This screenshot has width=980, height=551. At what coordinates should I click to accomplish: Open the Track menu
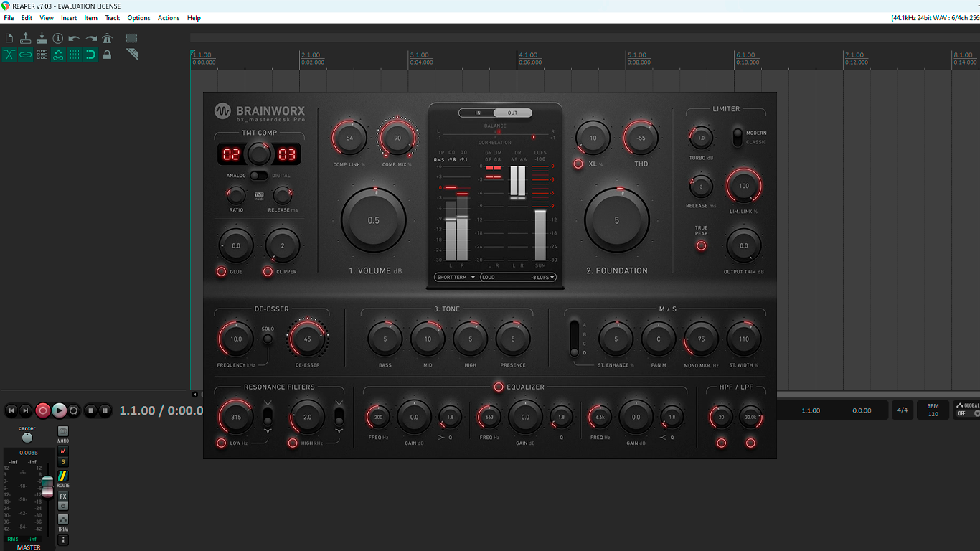[x=113, y=17]
